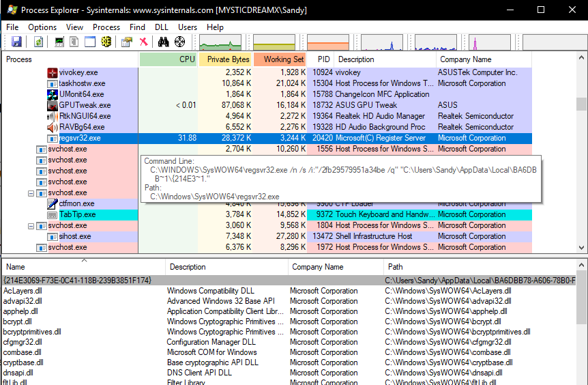
Task: Click the Name column header in lower pane
Action: (84, 267)
